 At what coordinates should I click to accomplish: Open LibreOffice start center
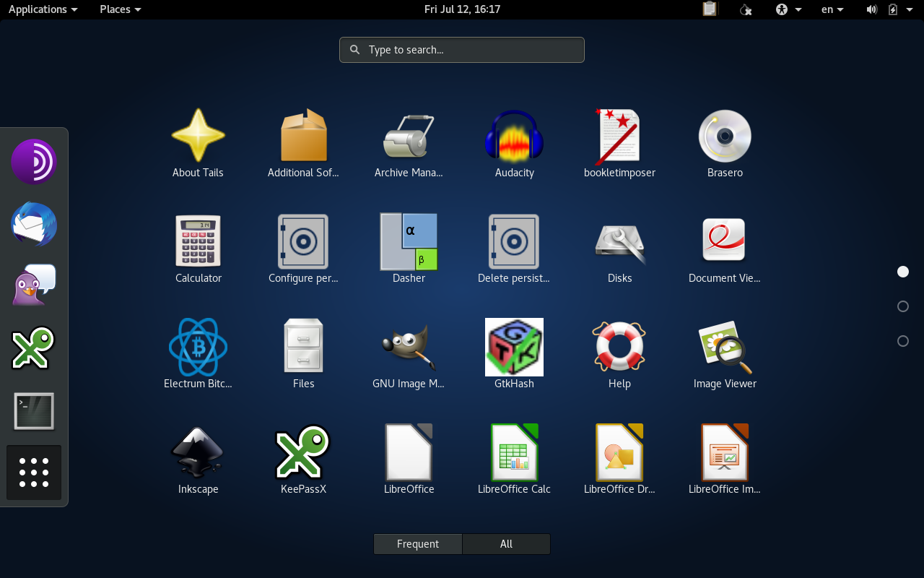[x=409, y=460]
